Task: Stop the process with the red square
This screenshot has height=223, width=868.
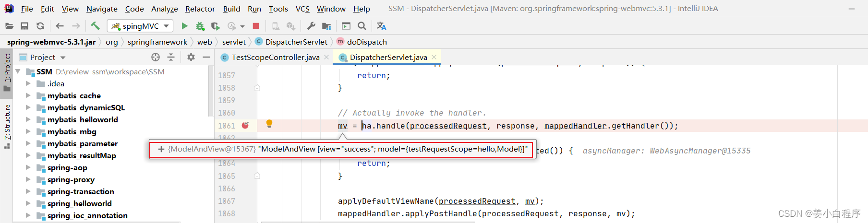Action: [x=256, y=26]
